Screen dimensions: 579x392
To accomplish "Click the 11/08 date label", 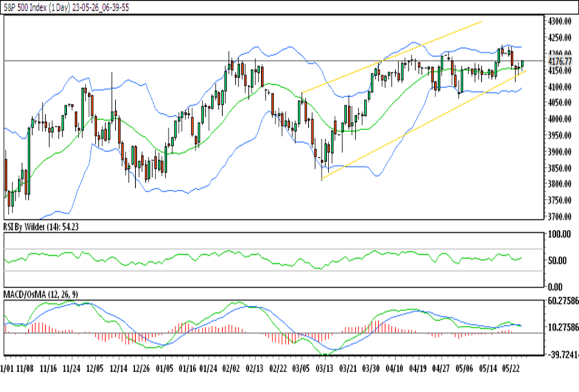I will coord(25,368).
